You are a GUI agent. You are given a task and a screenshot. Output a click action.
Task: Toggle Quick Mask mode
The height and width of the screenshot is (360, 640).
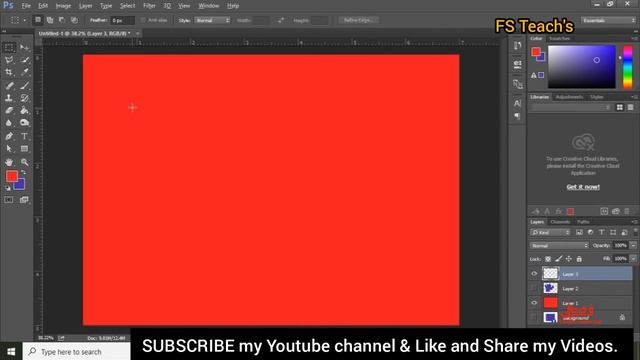(9, 200)
